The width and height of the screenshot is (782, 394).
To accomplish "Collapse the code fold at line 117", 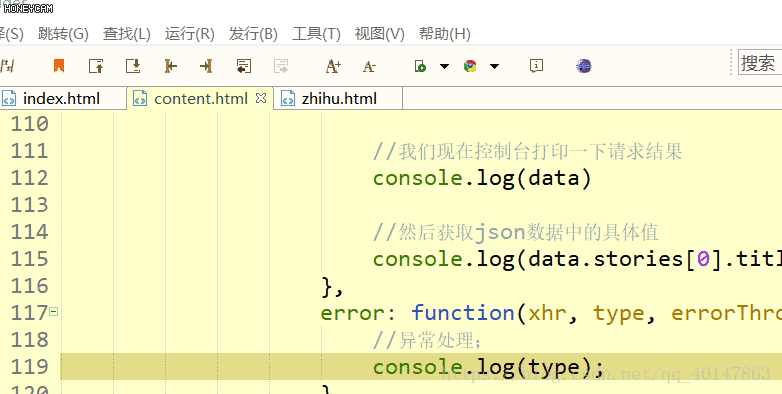I will [53, 312].
